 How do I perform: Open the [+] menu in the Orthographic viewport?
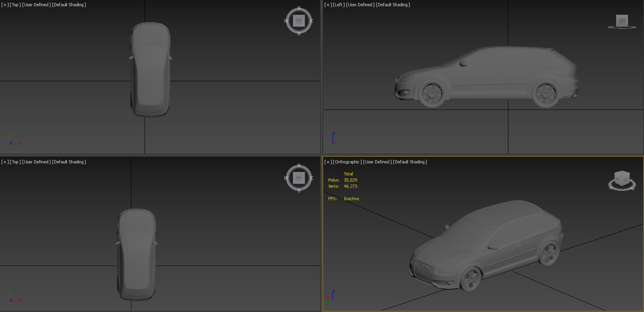coord(328,162)
